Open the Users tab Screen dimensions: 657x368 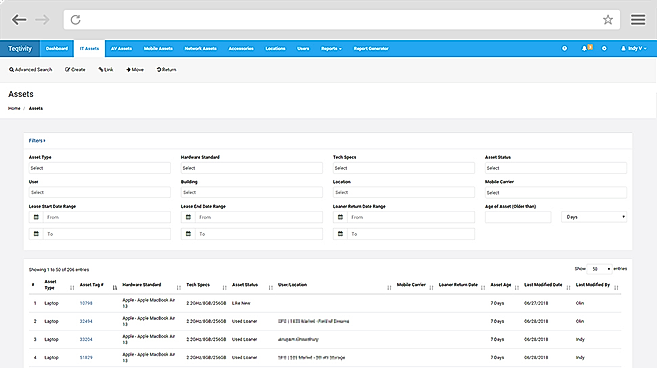point(303,49)
